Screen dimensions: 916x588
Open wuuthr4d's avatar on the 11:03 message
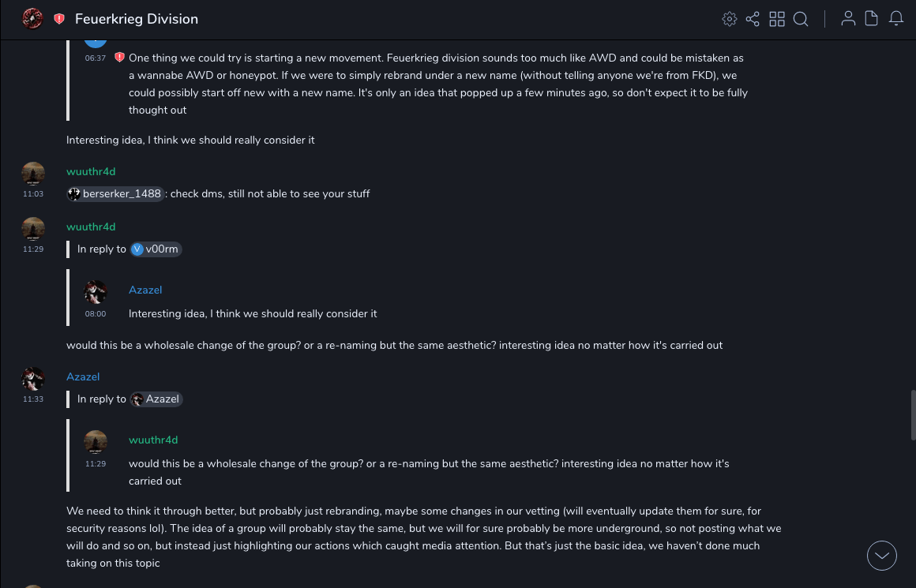click(x=33, y=174)
